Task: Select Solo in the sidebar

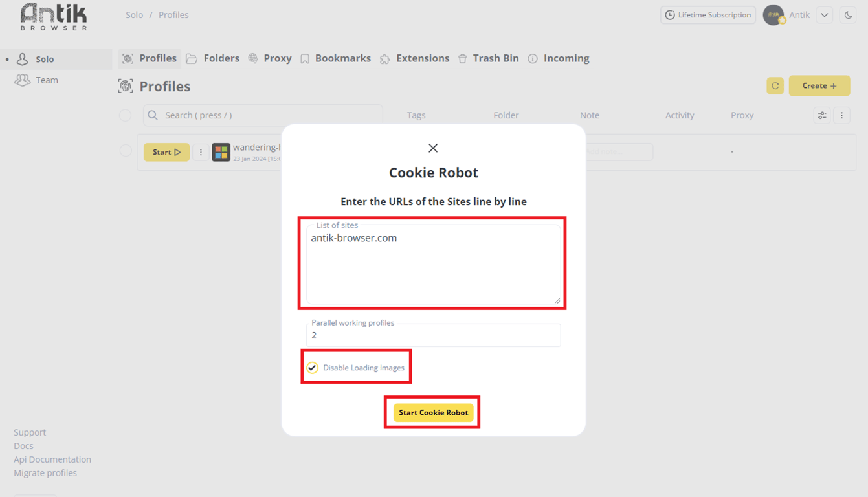Action: pyautogui.click(x=56, y=59)
